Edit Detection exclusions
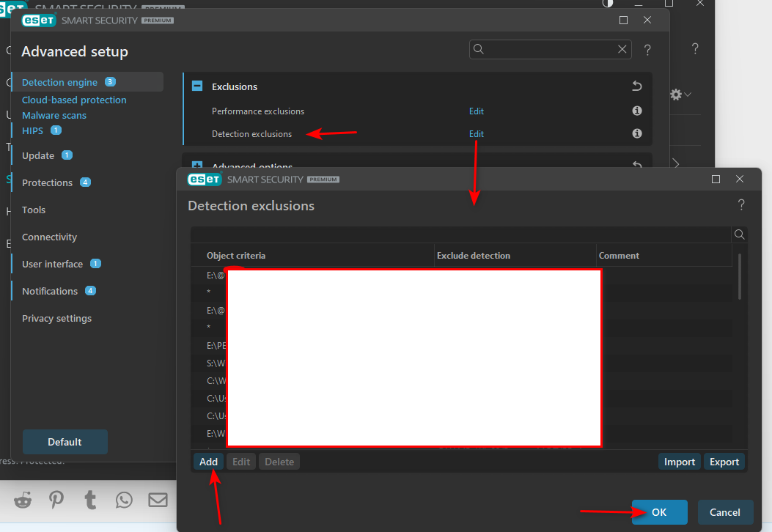Viewport: 772px width, 532px height. tap(476, 134)
